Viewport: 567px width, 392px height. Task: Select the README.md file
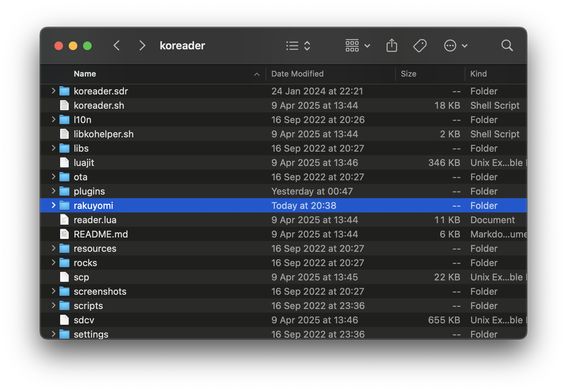coord(101,234)
